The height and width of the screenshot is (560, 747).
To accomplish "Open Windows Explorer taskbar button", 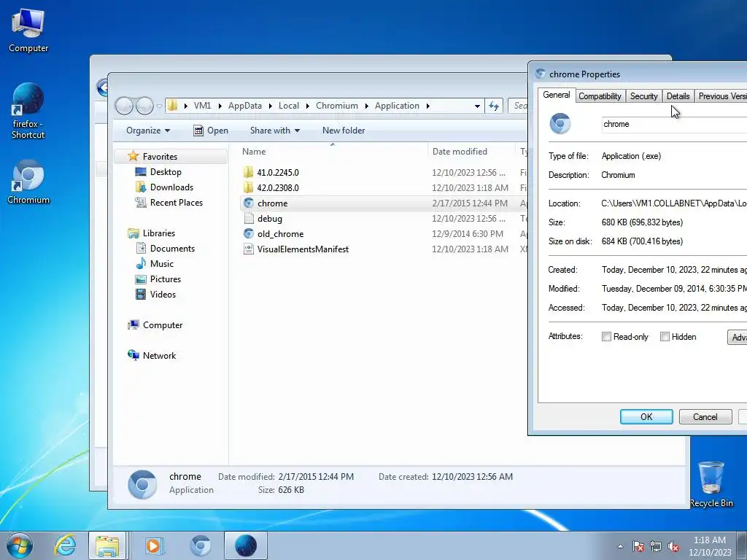I will click(x=107, y=545).
